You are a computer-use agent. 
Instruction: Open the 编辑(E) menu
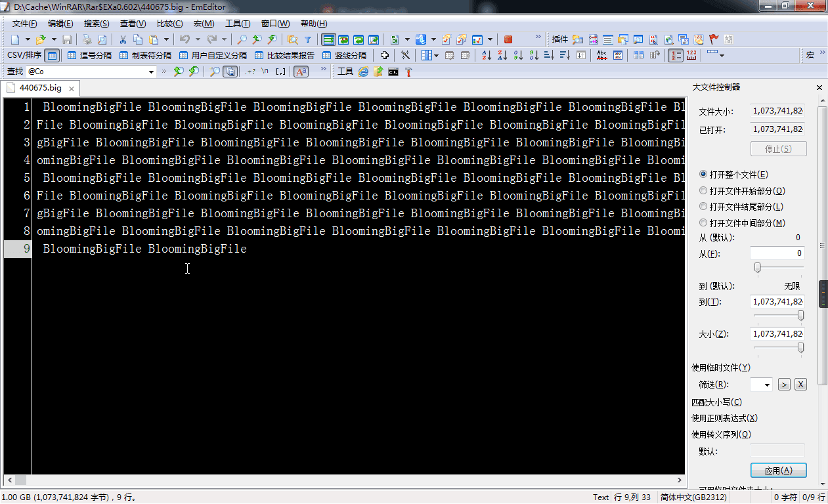click(60, 24)
